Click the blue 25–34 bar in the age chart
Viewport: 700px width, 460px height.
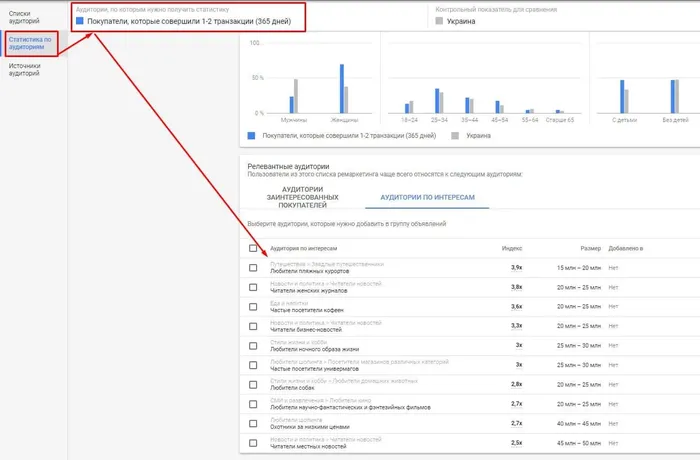point(437,101)
